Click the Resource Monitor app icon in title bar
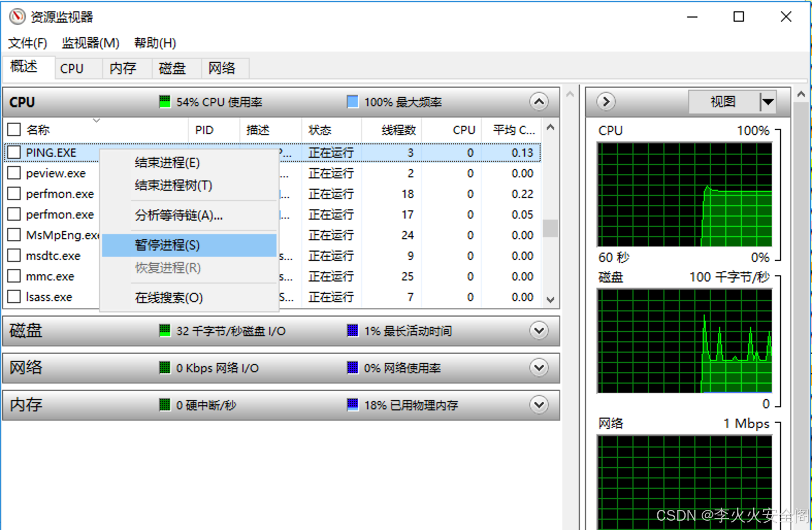Viewport: 812px width, 530px height. (17, 16)
